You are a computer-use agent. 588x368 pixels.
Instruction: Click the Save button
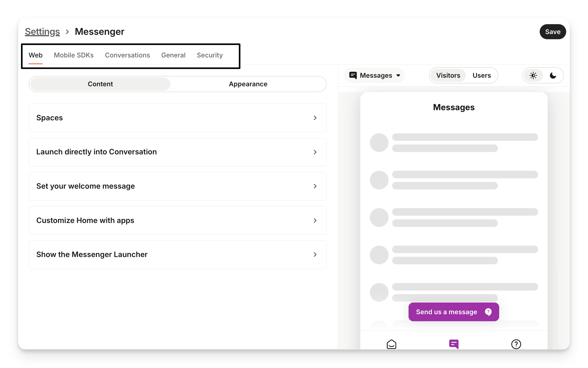coord(552,32)
